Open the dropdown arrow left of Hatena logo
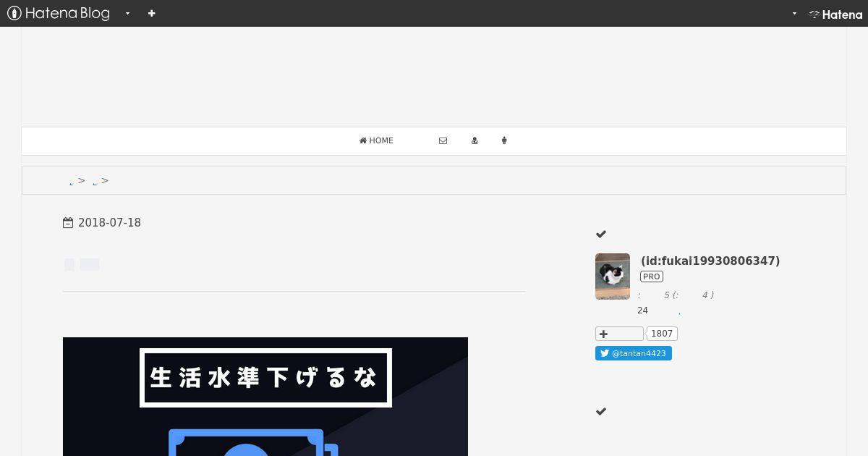The image size is (868, 456). tap(794, 13)
